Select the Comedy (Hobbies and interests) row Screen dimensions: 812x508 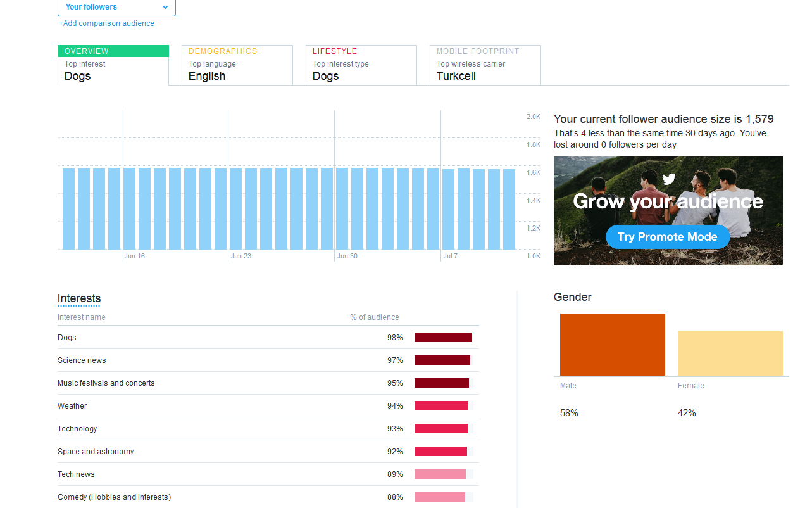[268, 497]
